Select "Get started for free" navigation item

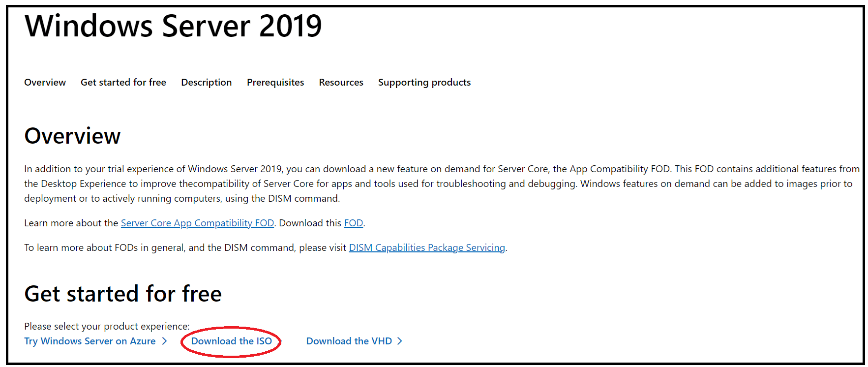coord(123,82)
